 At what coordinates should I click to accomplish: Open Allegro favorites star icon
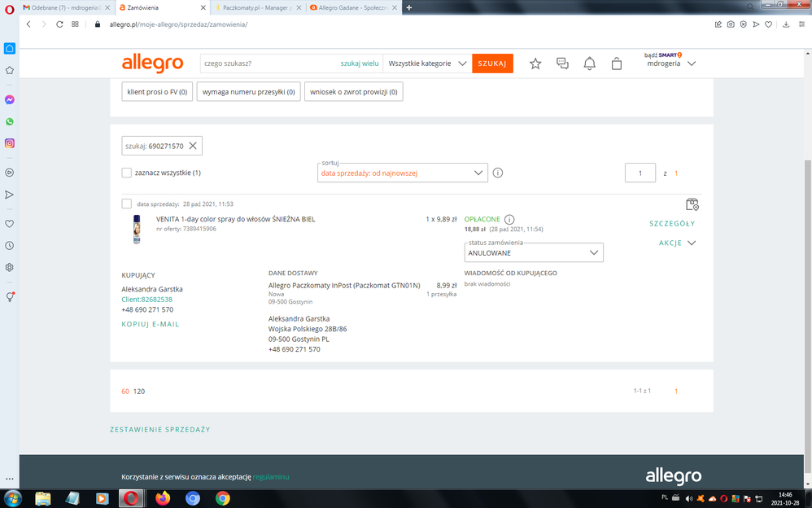[535, 63]
